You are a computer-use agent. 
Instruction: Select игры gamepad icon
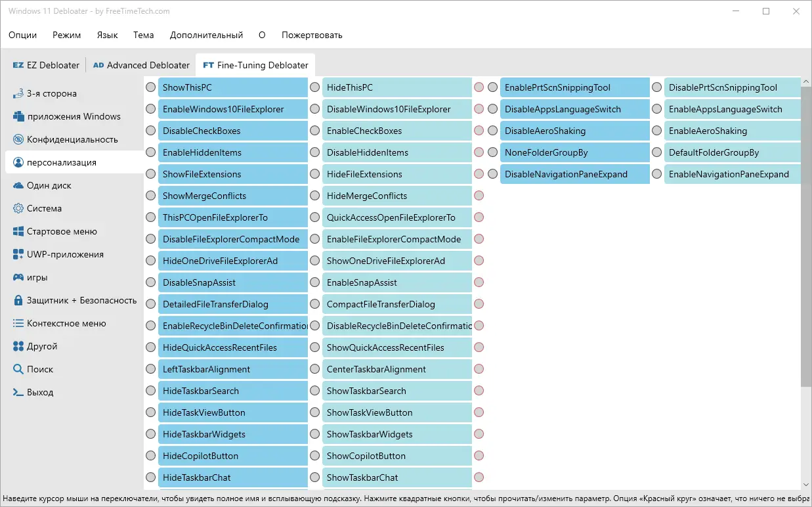[x=18, y=277]
